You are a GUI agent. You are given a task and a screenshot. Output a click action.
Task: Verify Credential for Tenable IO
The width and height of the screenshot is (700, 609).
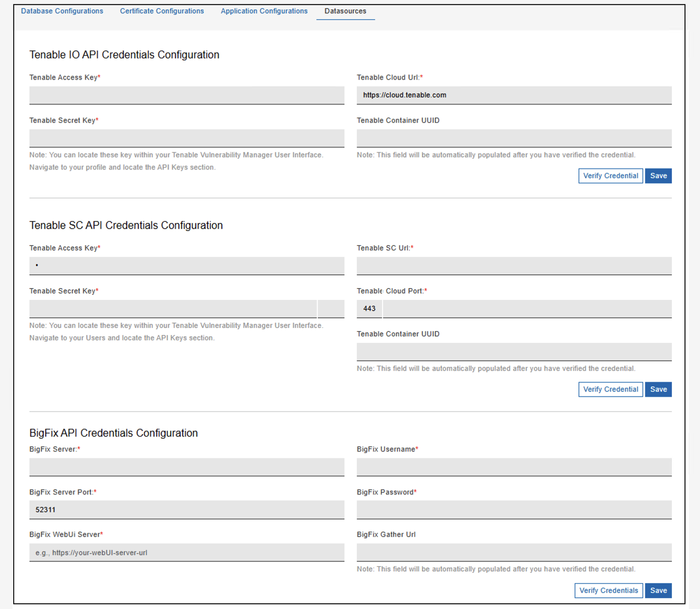pos(610,176)
